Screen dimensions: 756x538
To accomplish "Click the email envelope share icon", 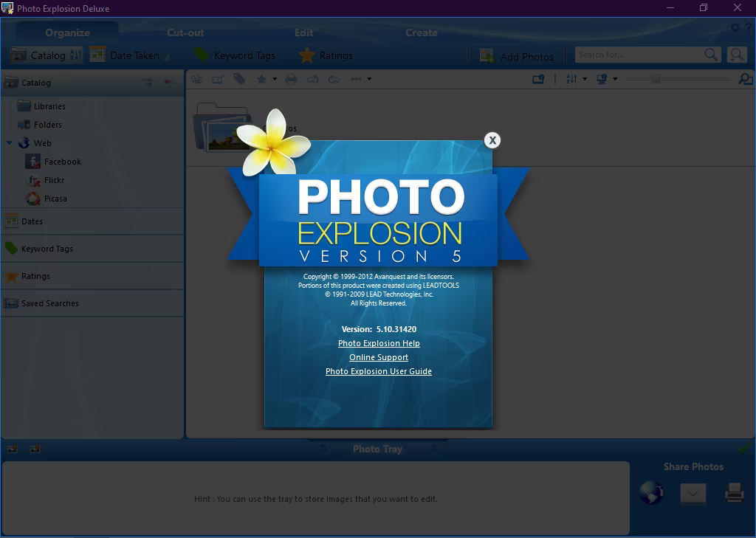I will tap(693, 493).
